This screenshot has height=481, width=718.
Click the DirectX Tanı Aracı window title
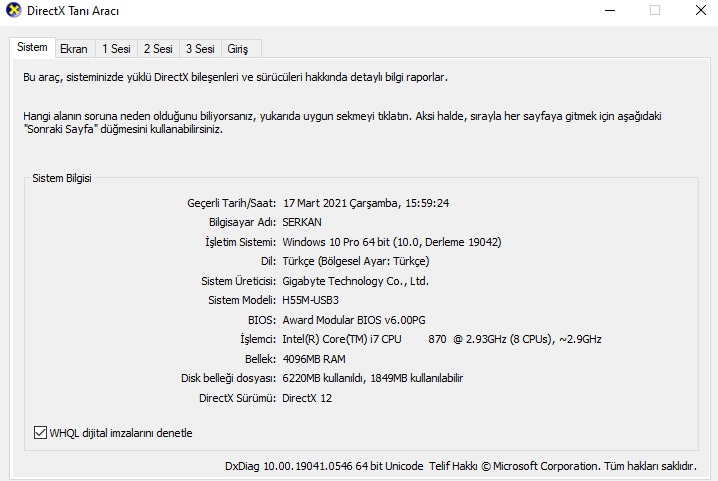point(73,11)
